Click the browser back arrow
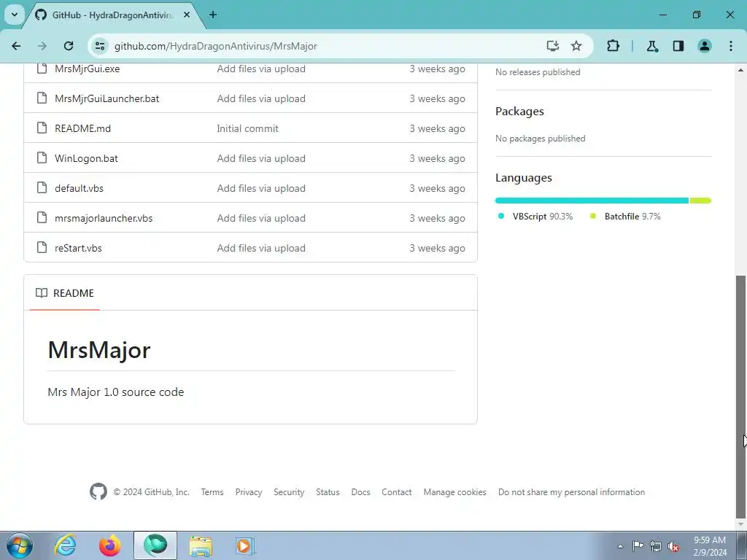This screenshot has height=560, width=747. [x=16, y=46]
